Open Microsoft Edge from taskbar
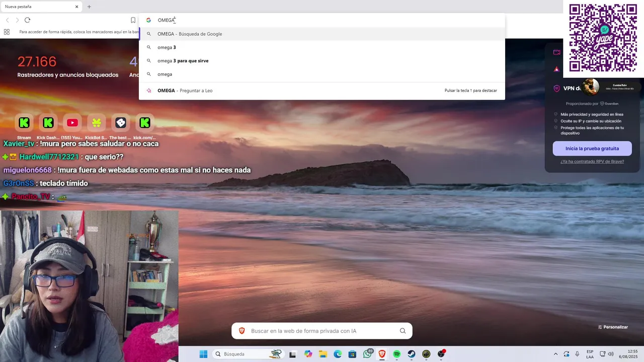 (x=338, y=354)
